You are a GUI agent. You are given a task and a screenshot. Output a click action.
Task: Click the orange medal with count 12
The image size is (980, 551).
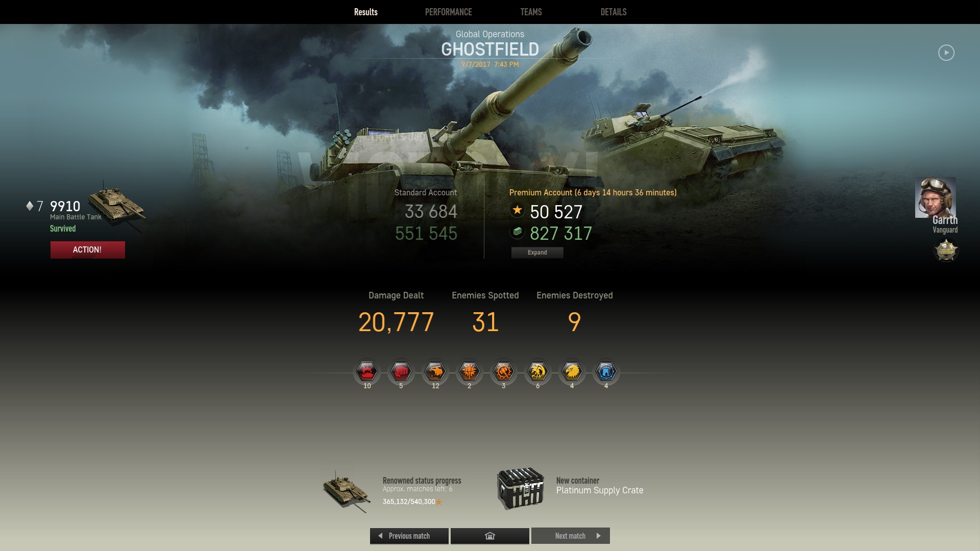(435, 372)
